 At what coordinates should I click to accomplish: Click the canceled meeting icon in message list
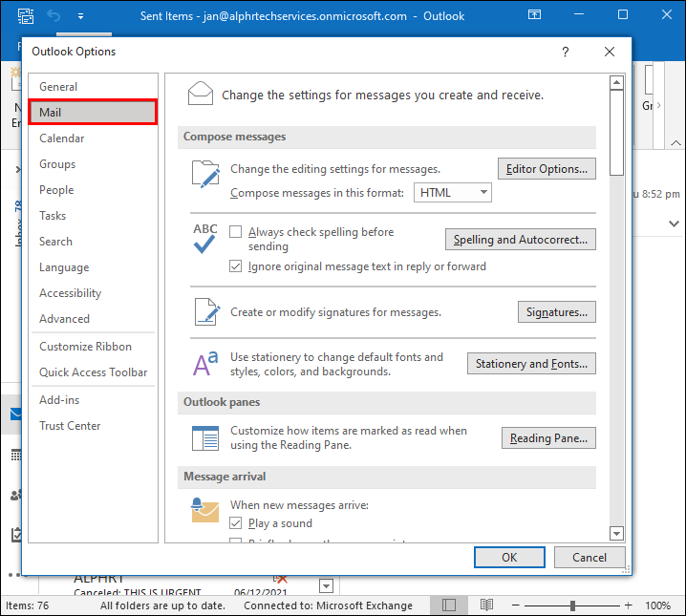tap(280, 579)
